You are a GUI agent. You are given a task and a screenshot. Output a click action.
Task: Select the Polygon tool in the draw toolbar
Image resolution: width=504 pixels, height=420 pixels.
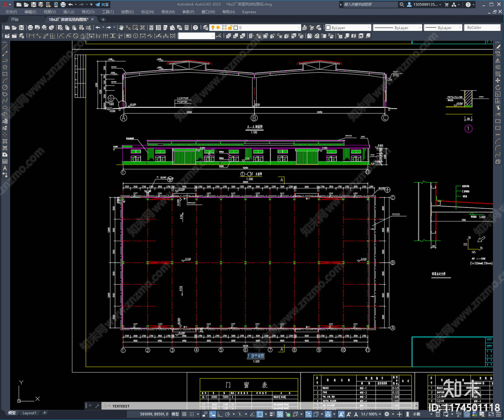point(5,67)
